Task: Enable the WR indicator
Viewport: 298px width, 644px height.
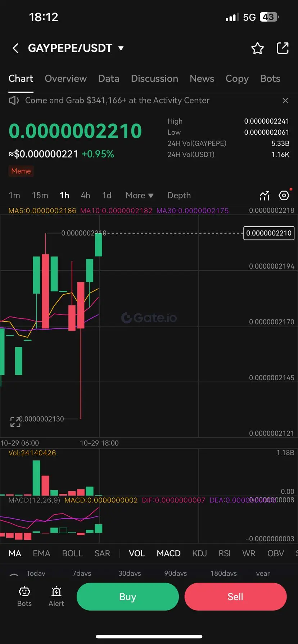Action: [249, 553]
